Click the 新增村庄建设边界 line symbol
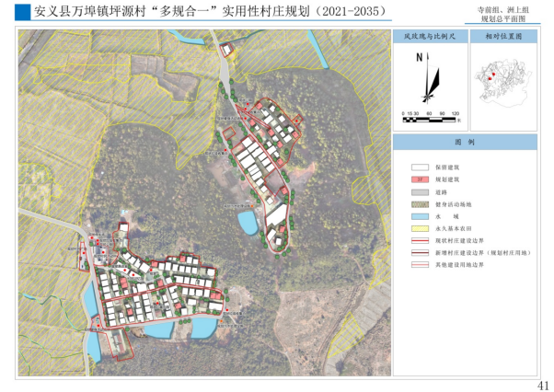This screenshot has height=392, width=554. click(x=421, y=251)
